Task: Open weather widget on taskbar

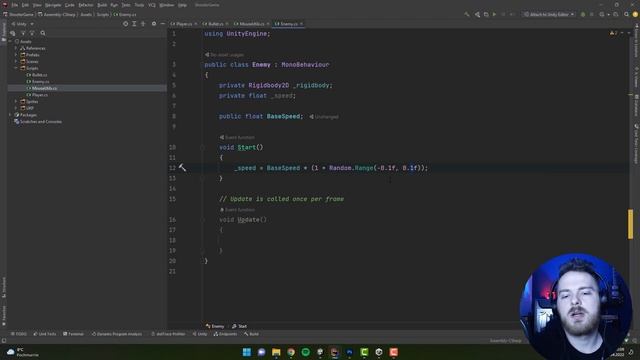Action: [23, 352]
